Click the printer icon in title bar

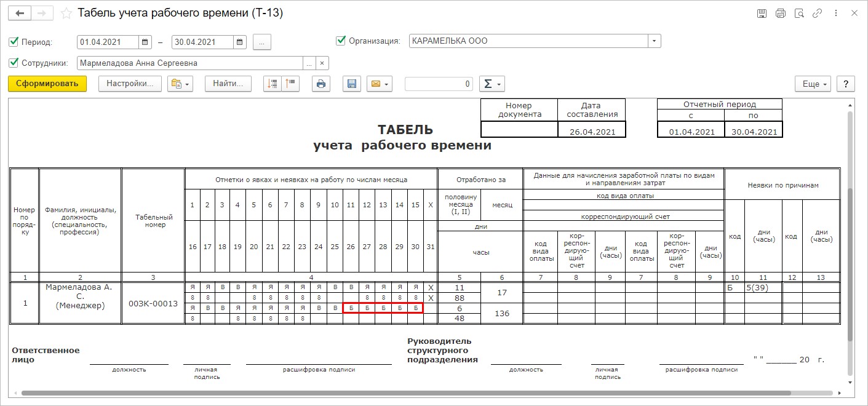pos(780,13)
